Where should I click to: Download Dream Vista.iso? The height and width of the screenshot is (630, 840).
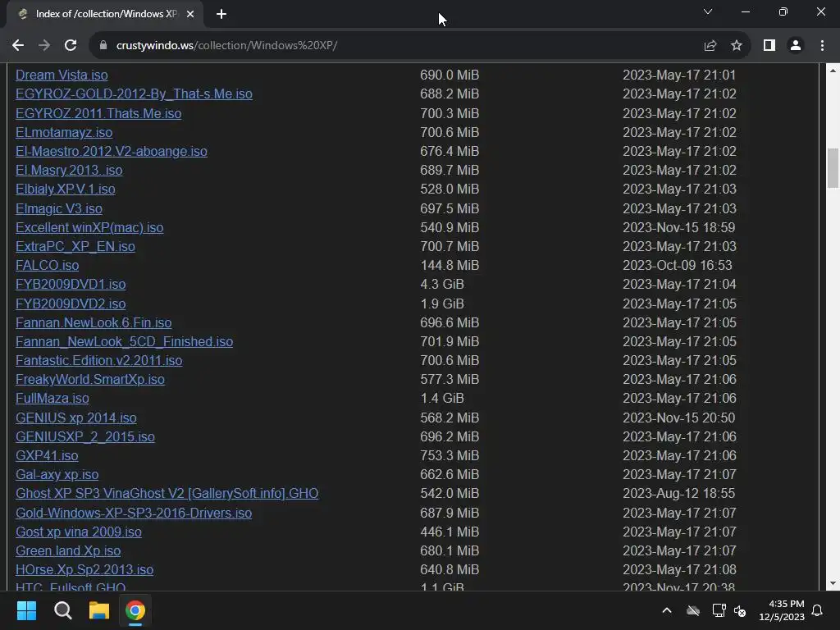point(62,75)
